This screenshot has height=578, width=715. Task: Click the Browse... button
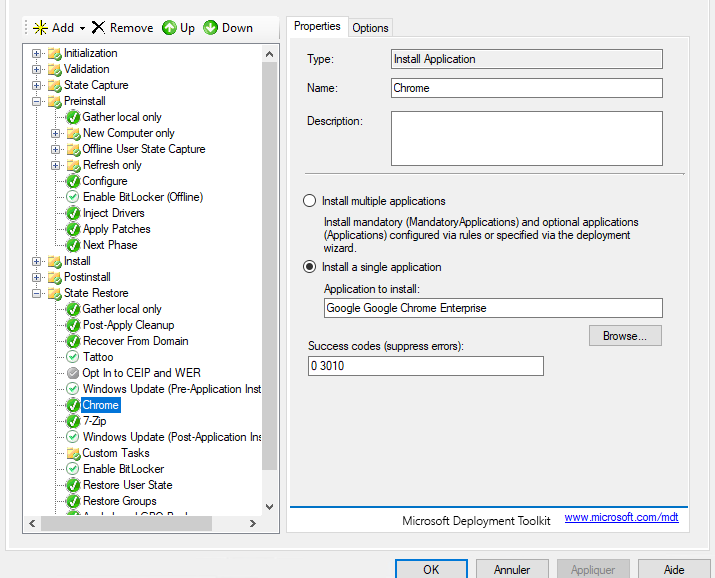(x=625, y=336)
